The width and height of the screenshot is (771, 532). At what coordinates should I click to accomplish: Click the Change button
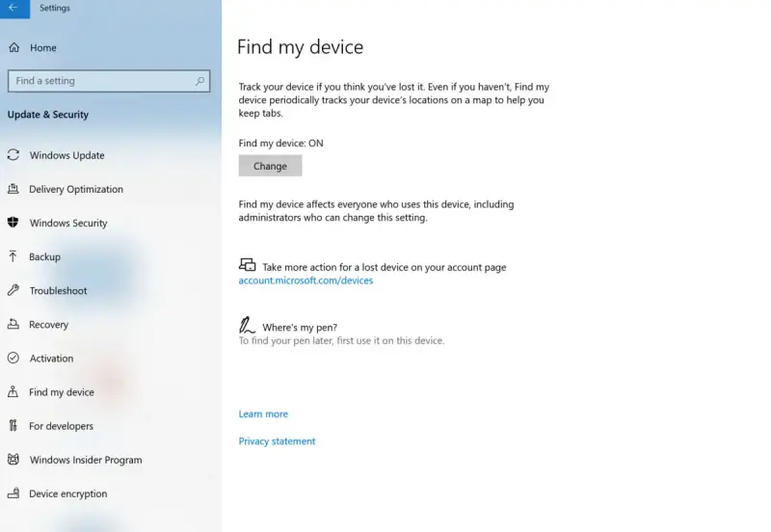270,166
